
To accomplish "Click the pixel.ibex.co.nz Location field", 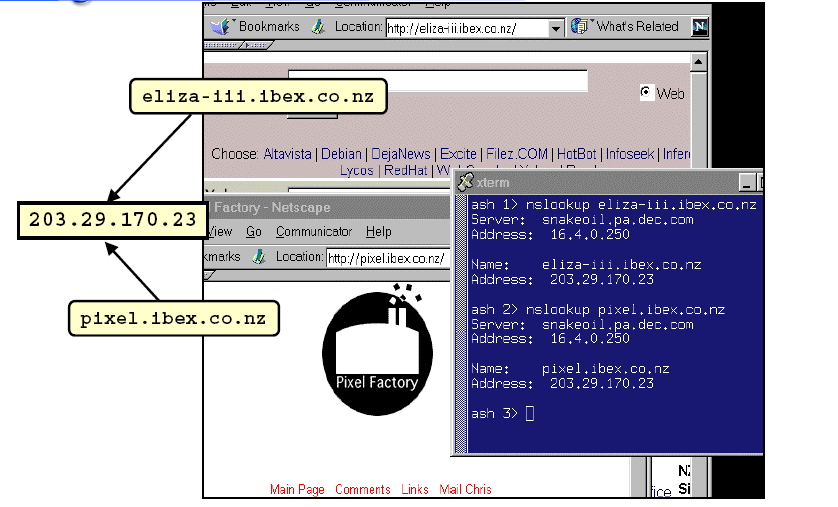I will (x=385, y=258).
